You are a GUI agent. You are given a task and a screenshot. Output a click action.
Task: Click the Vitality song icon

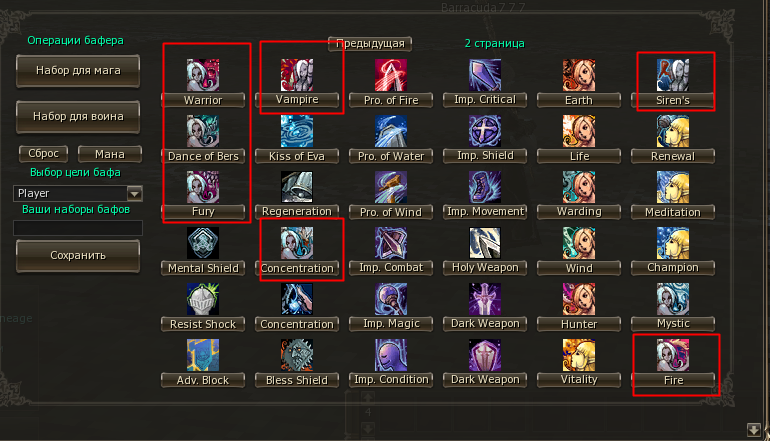coord(578,355)
